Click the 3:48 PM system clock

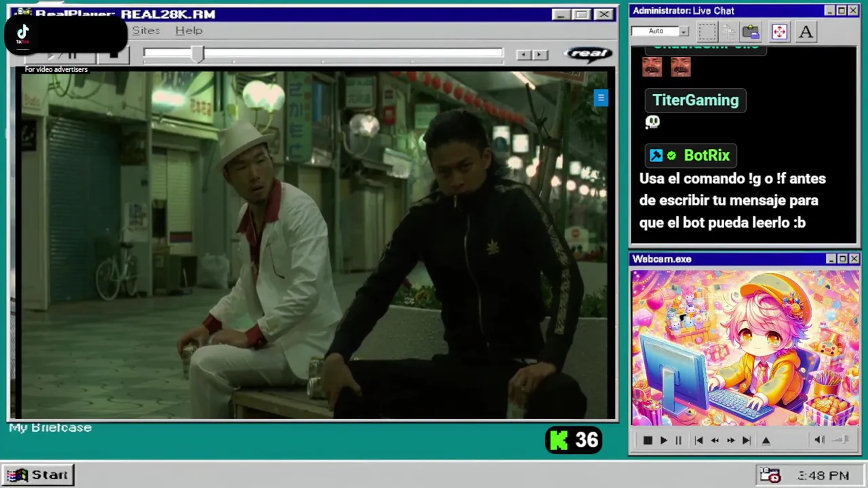pyautogui.click(x=823, y=476)
